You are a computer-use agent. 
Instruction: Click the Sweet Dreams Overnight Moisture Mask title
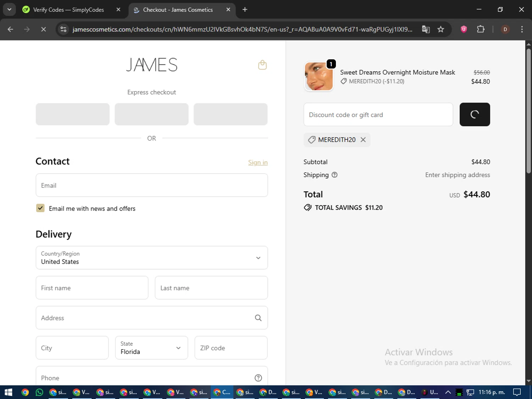398,72
